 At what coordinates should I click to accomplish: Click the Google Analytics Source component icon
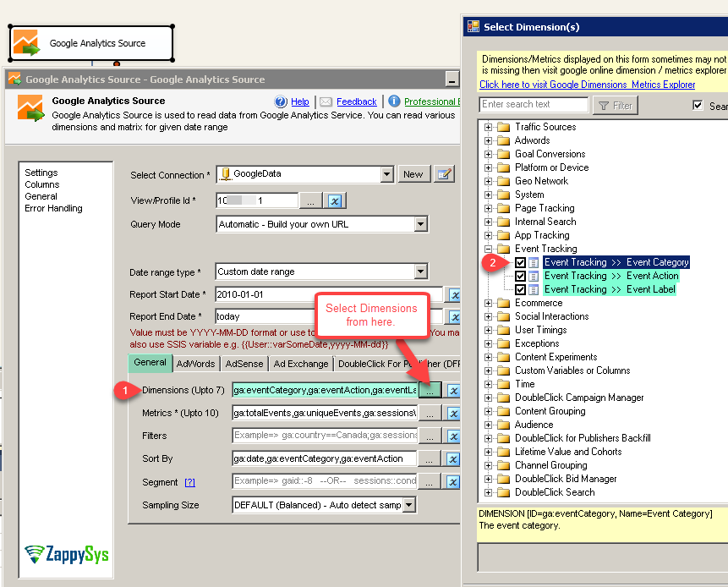(x=26, y=43)
